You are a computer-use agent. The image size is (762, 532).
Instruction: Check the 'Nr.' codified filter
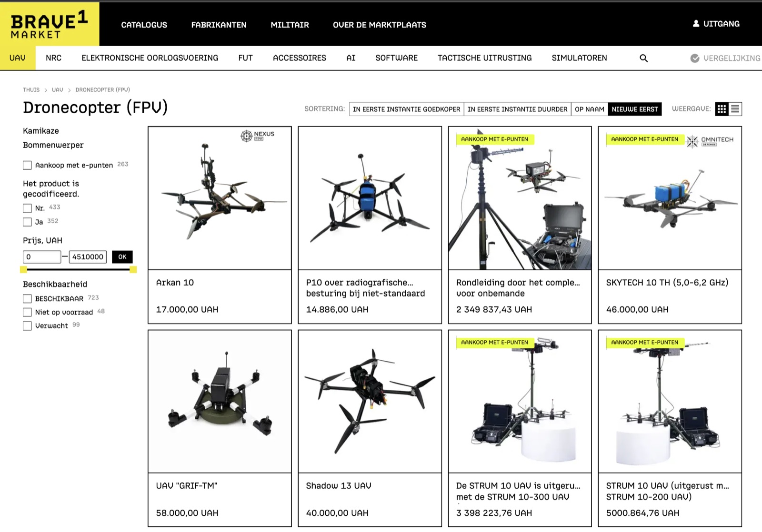(27, 208)
